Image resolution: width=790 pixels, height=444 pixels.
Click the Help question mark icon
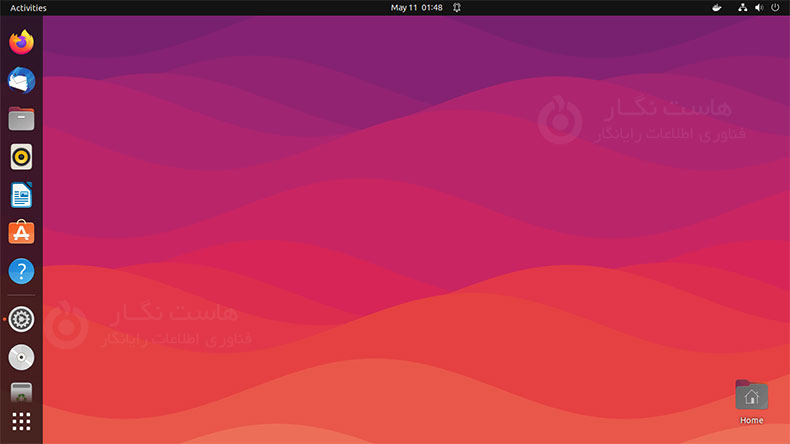point(21,271)
